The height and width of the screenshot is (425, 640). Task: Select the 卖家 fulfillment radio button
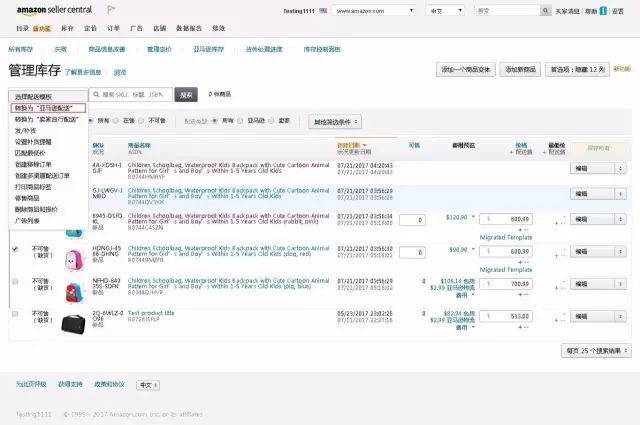click(x=271, y=121)
